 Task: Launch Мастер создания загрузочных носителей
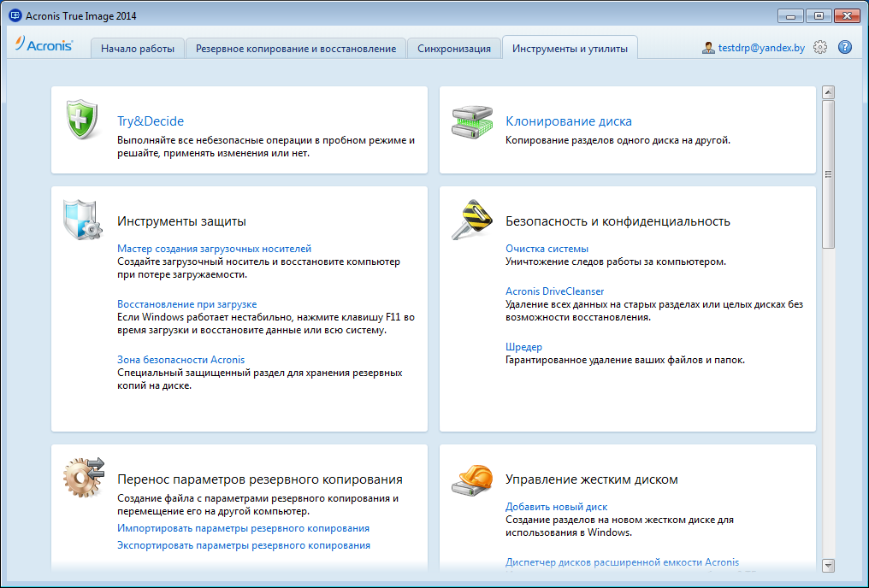(214, 249)
